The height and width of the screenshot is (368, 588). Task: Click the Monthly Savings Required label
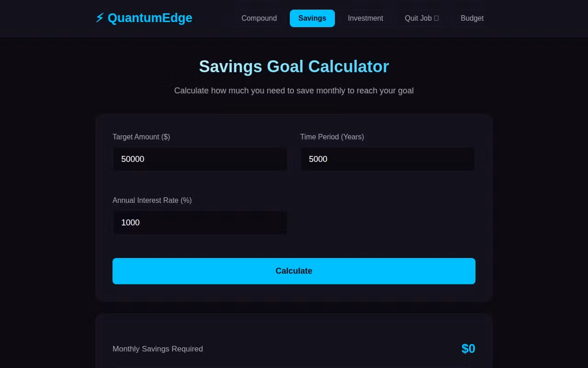158,349
